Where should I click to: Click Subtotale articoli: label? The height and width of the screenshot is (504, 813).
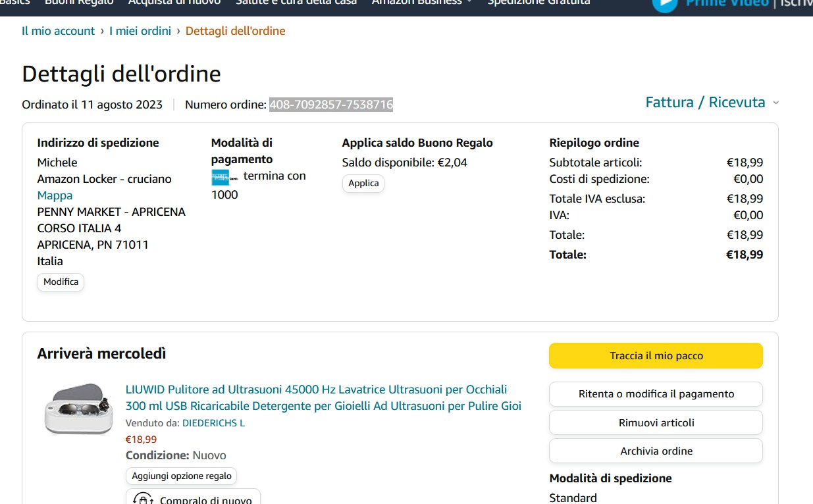click(x=596, y=163)
